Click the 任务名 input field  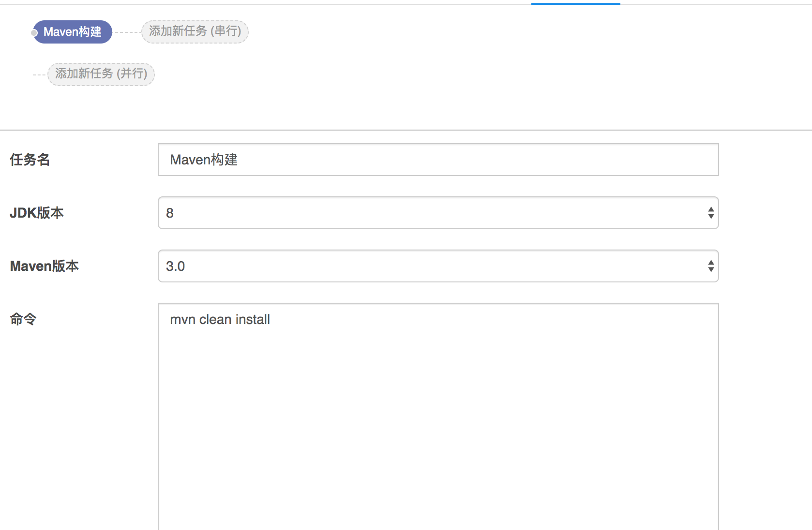[438, 160]
